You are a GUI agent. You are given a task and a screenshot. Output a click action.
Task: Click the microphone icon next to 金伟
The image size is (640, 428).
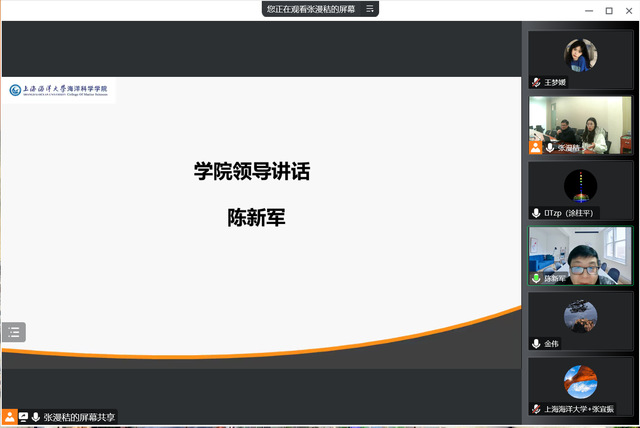pos(536,343)
